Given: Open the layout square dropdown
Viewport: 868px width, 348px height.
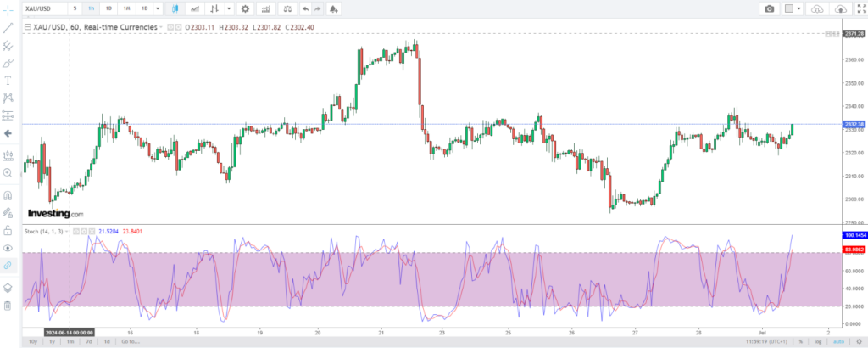Looking at the screenshot, I should (x=793, y=8).
